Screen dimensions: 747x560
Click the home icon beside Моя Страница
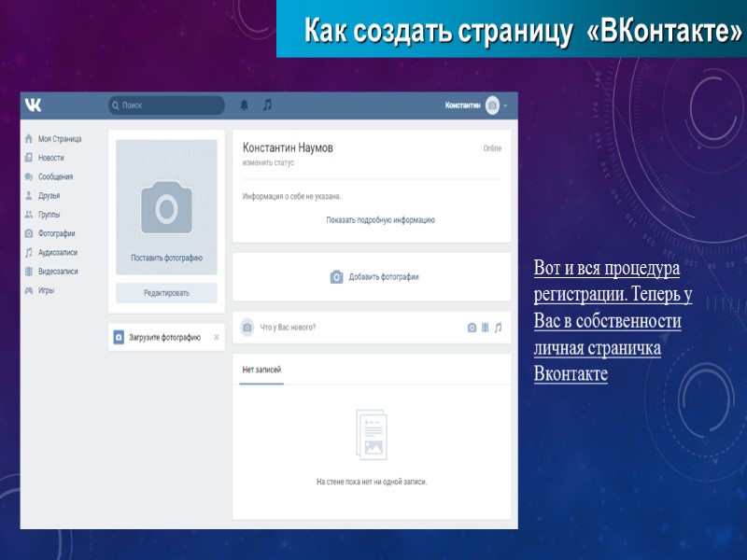pos(29,138)
